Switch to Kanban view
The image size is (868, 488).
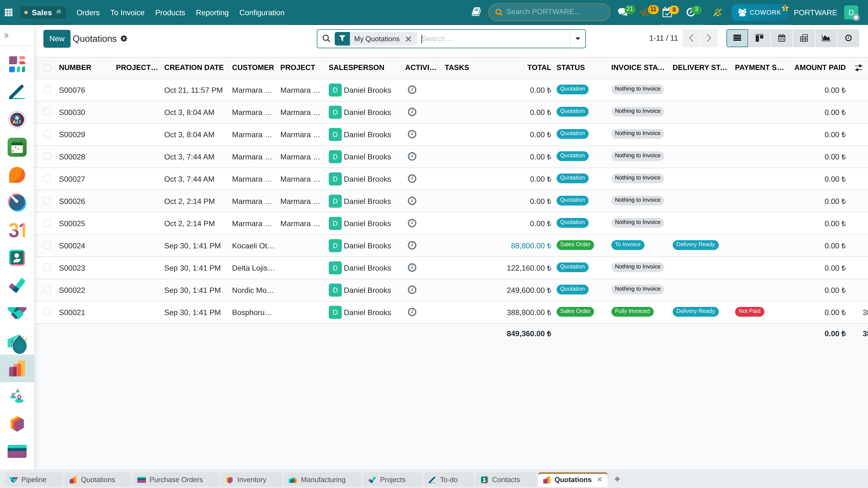click(x=759, y=38)
